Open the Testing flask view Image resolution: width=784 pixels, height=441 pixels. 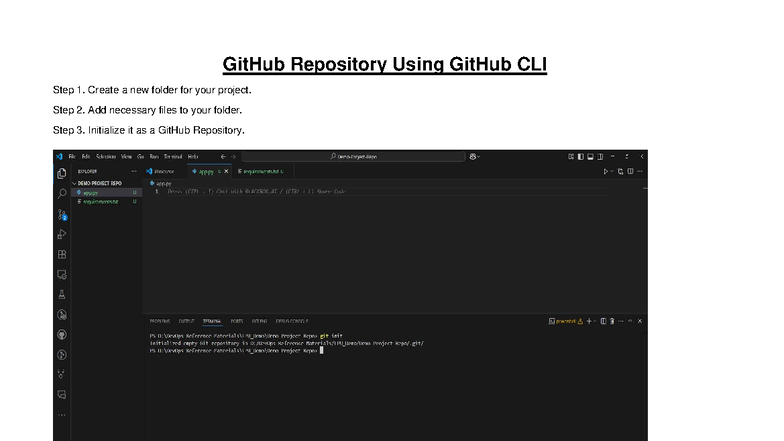62,294
